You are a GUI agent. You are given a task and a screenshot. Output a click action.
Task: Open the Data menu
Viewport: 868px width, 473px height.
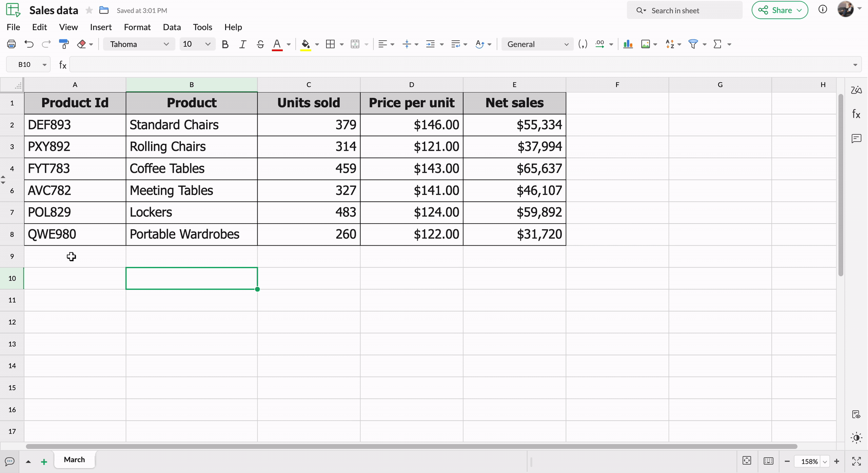click(x=172, y=27)
